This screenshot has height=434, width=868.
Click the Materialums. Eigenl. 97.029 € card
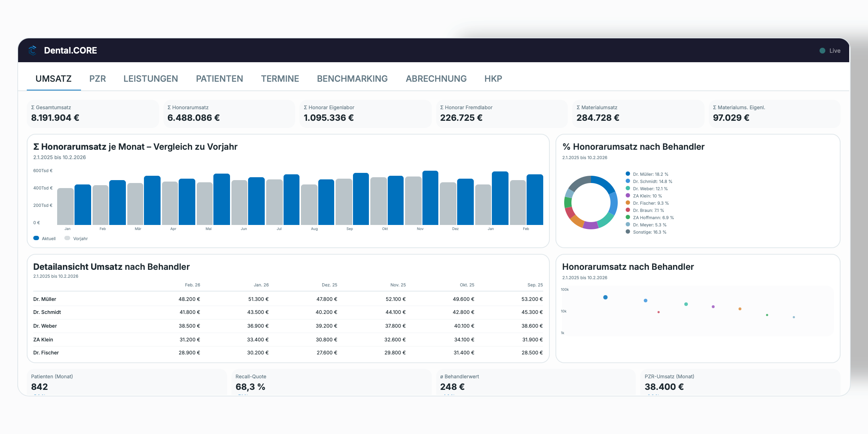pyautogui.click(x=775, y=114)
